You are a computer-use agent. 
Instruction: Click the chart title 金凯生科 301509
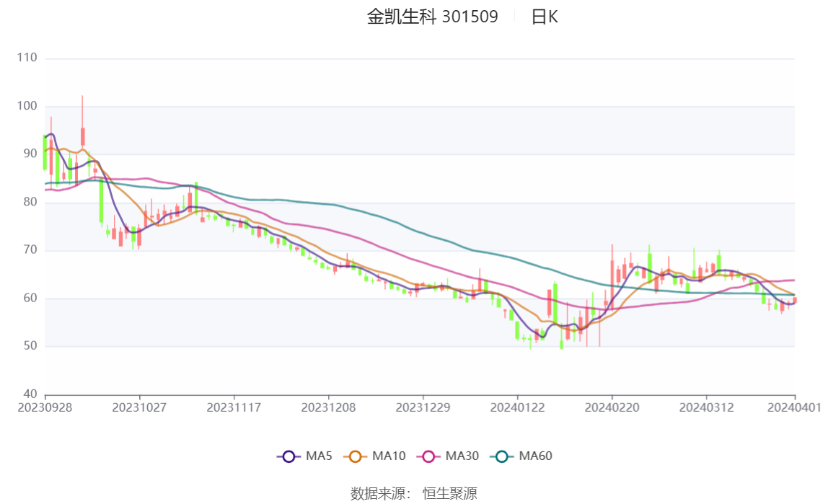pos(433,17)
